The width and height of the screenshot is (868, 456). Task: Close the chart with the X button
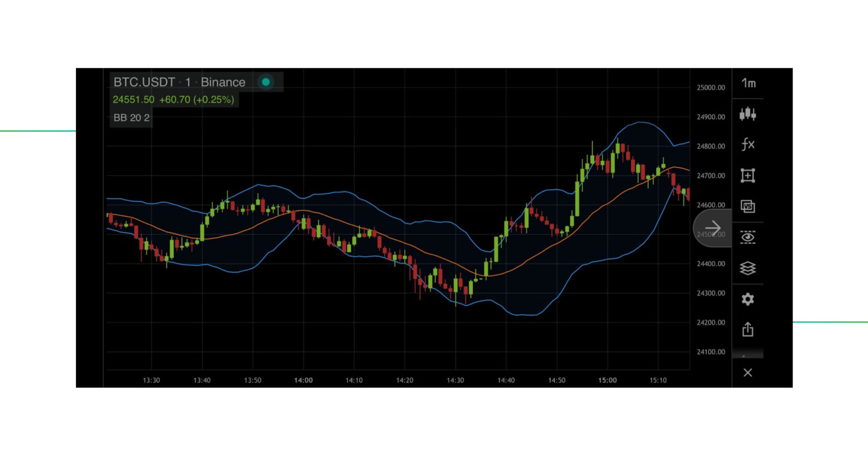click(x=748, y=372)
